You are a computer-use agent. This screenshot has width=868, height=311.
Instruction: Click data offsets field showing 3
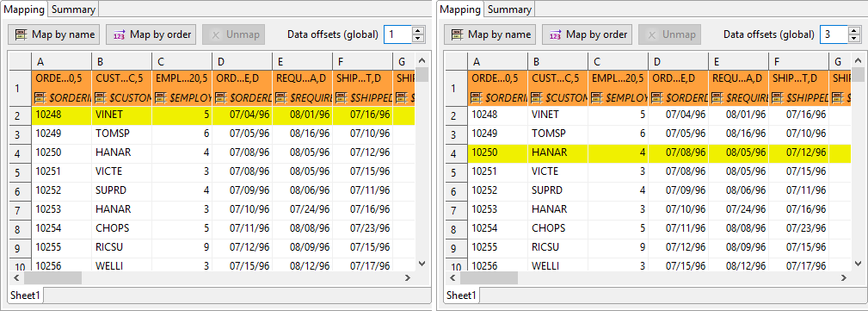pos(834,34)
